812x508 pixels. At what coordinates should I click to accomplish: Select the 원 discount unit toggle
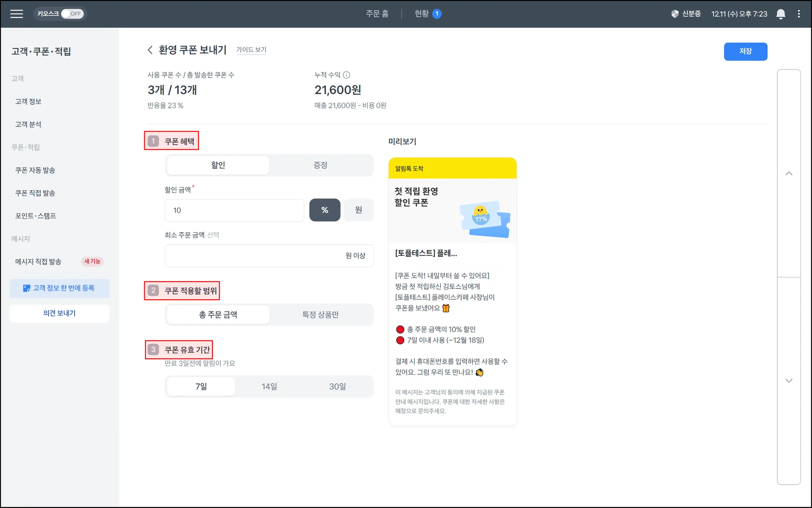click(358, 210)
